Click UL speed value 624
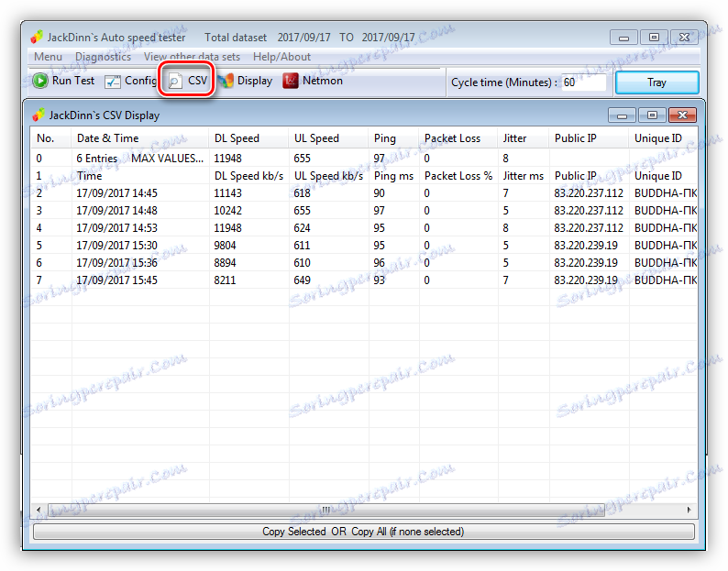The width and height of the screenshot is (728, 571). pyautogui.click(x=302, y=228)
